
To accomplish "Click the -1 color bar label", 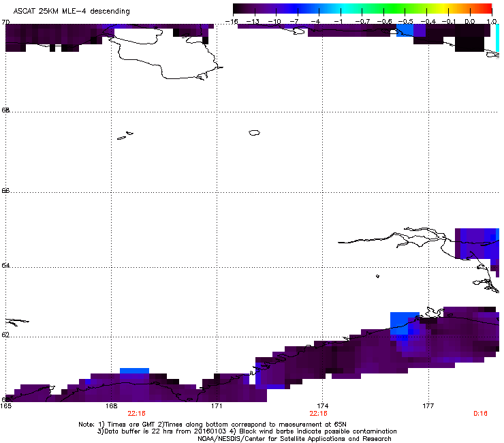I will click(338, 22).
